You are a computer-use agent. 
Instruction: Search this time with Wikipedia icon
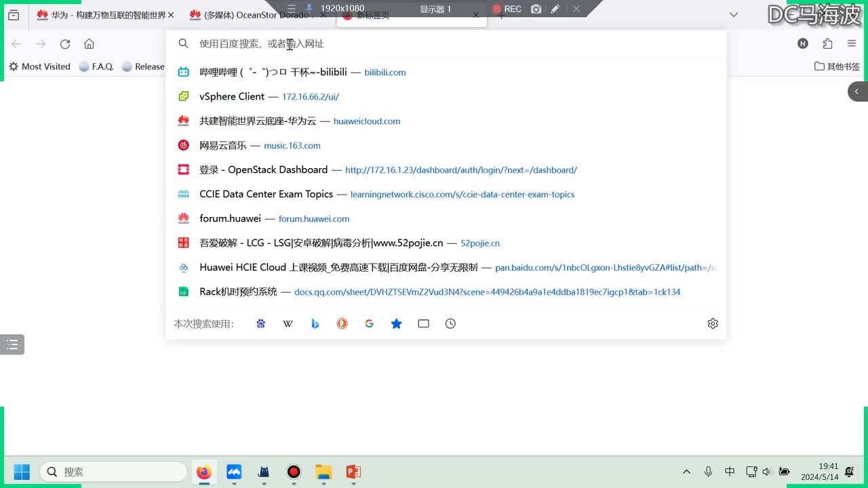(288, 324)
